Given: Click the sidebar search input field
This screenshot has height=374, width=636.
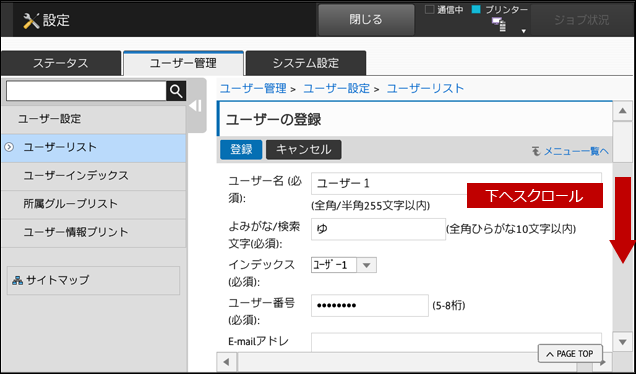Looking at the screenshot, I should pos(86,92).
